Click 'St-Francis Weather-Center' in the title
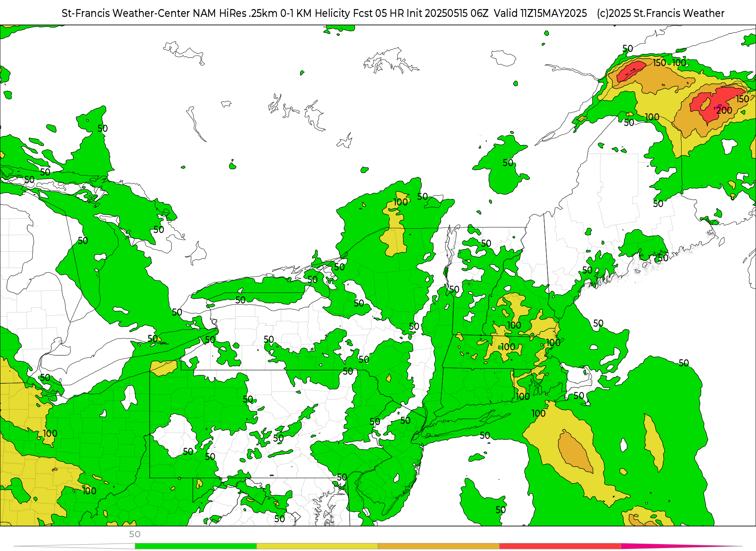The image size is (756, 551). click(126, 13)
